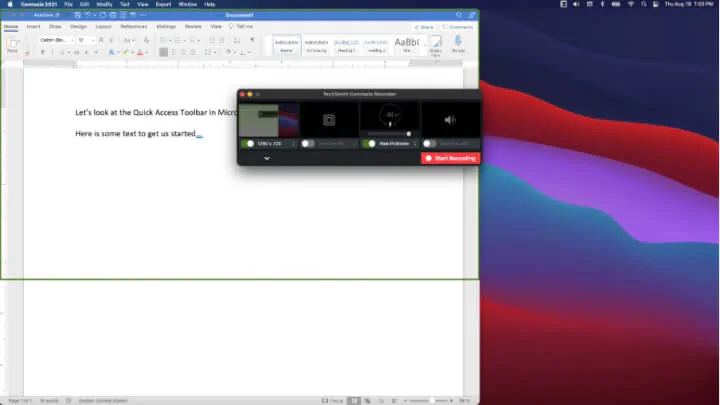This screenshot has height=405, width=720.
Task: Click the system audio speaker icon
Action: [x=449, y=120]
